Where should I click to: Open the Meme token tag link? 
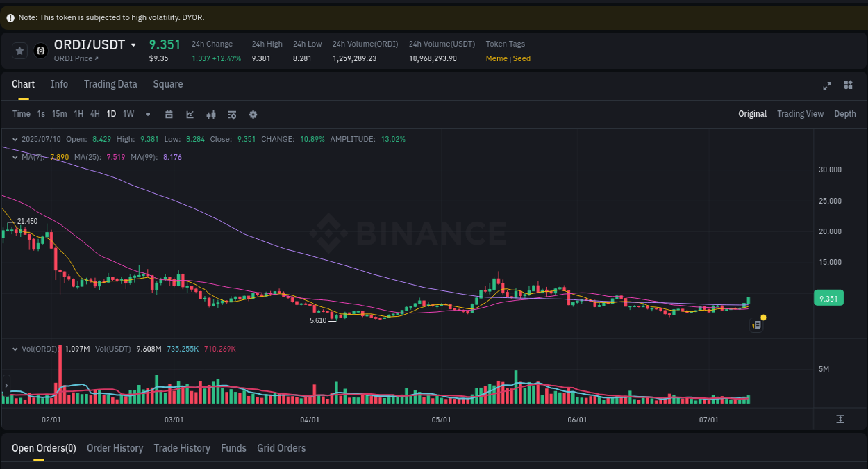coord(496,58)
